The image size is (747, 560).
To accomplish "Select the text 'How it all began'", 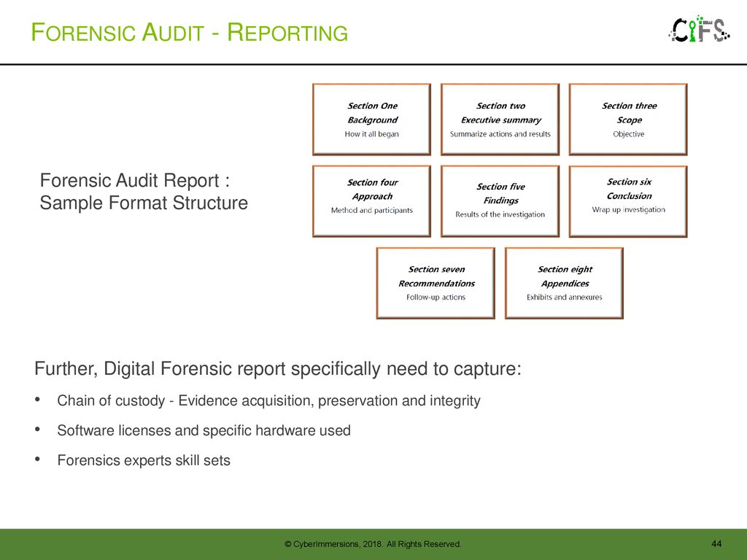I will pos(371,134).
